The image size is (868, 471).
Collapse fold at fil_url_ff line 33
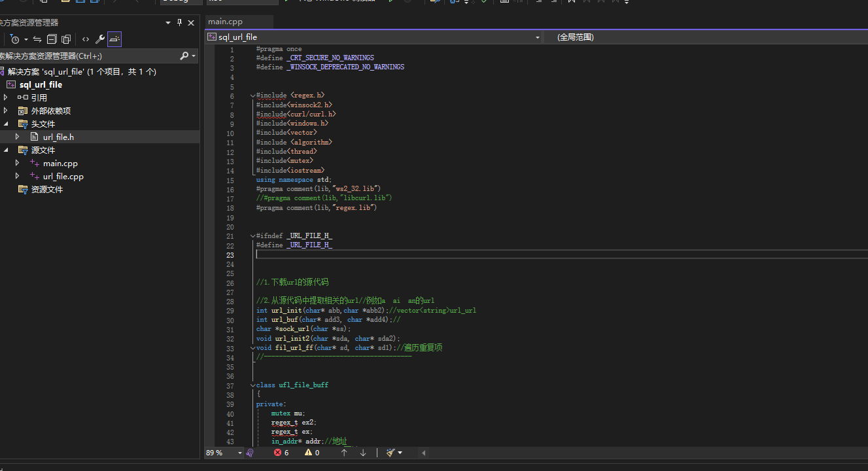point(252,348)
